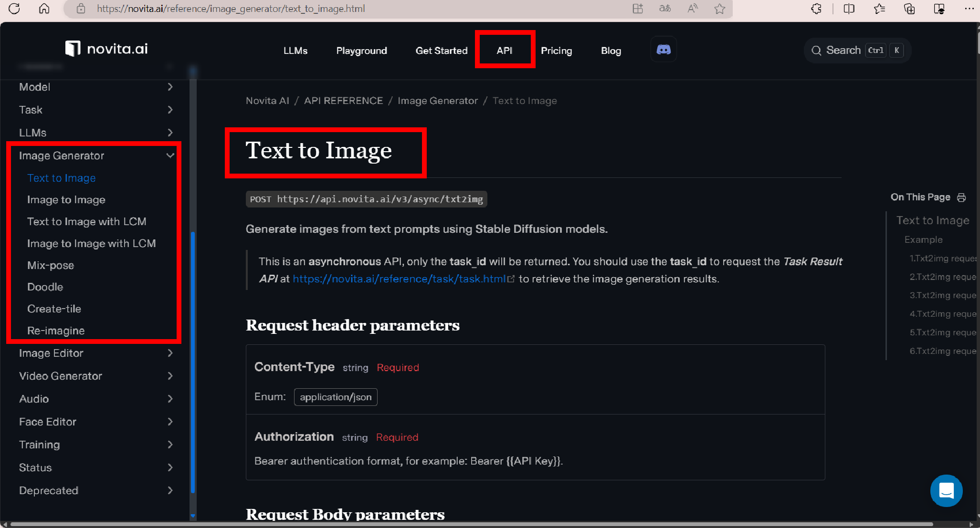Viewport: 980px width, 528px height.
Task: Select Image to Image in sidebar
Action: tap(66, 200)
